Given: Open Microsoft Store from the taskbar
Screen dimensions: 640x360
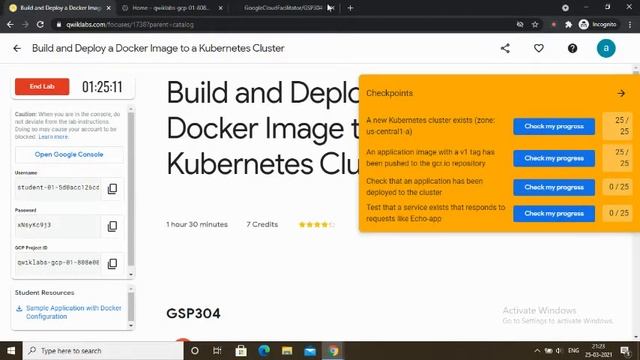Looking at the screenshot, I should (241, 351).
